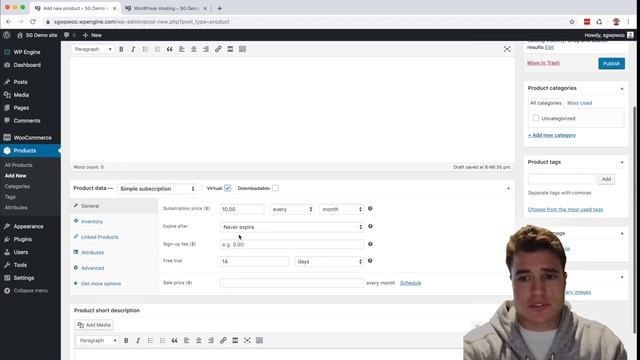Open comments icon in admin bar
This screenshot has width=640, height=360.
67,35
